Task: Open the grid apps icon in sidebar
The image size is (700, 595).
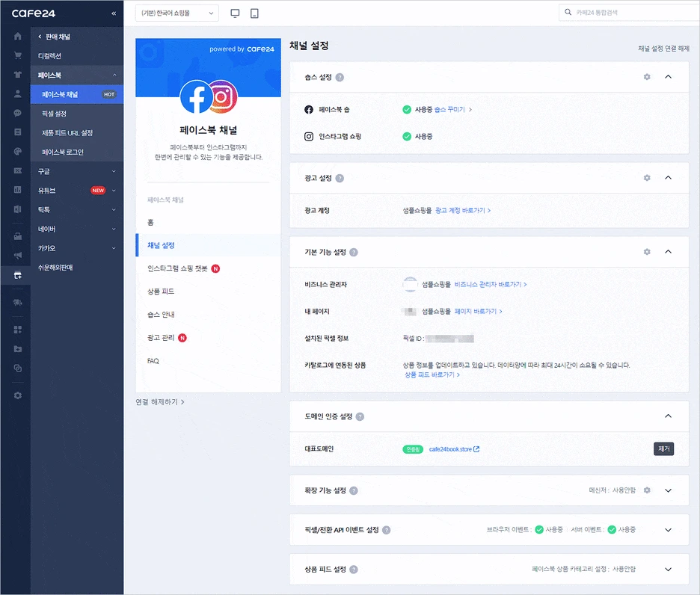Action: pos(17,330)
